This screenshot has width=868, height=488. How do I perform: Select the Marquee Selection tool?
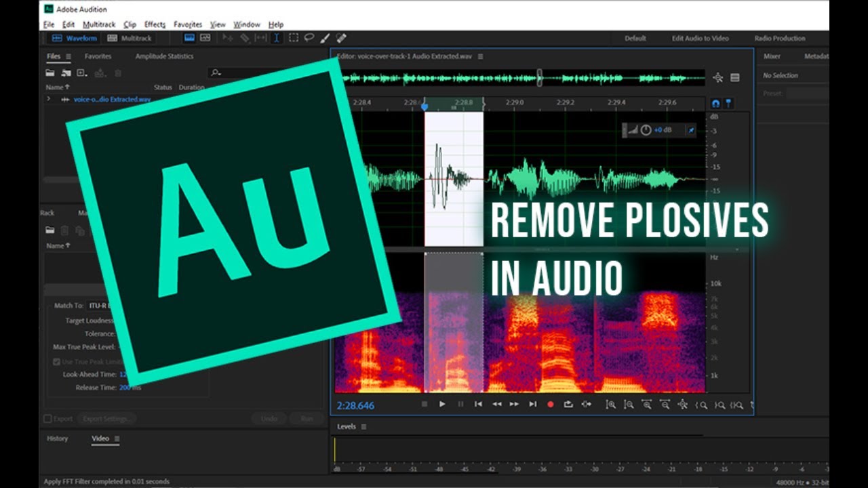coord(293,39)
